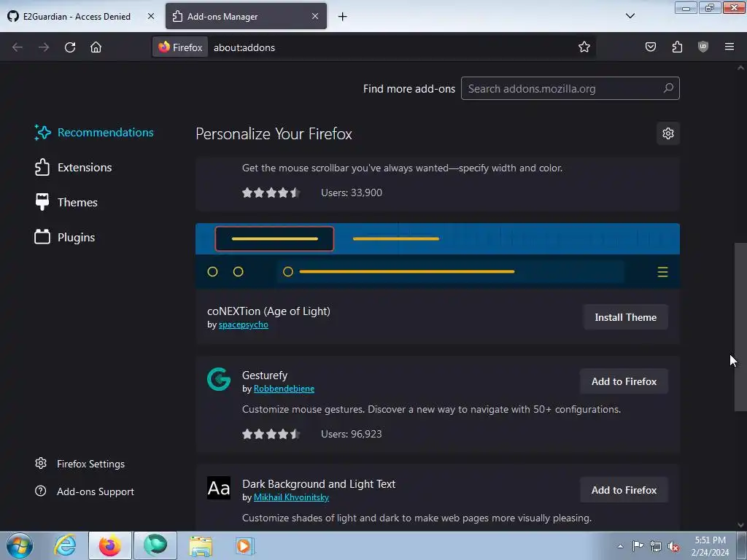Open the Firefox application hamburger menu
The image size is (747, 560).
point(729,47)
